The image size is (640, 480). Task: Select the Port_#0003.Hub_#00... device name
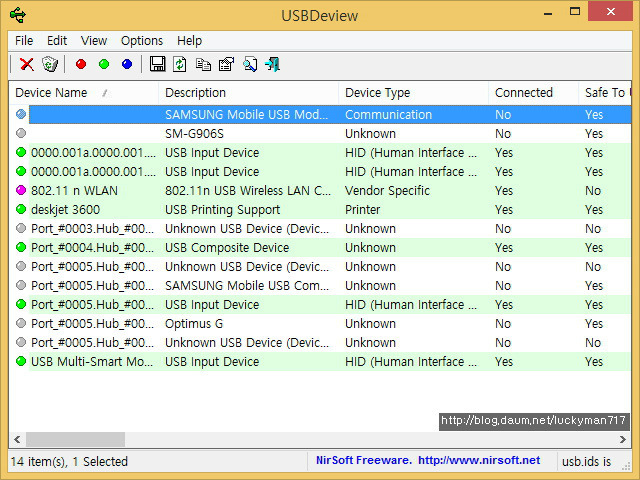click(92, 229)
